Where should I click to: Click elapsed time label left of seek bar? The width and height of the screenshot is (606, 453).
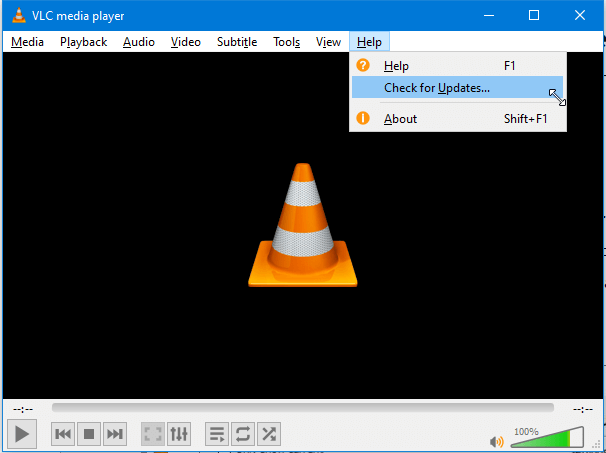(x=23, y=409)
